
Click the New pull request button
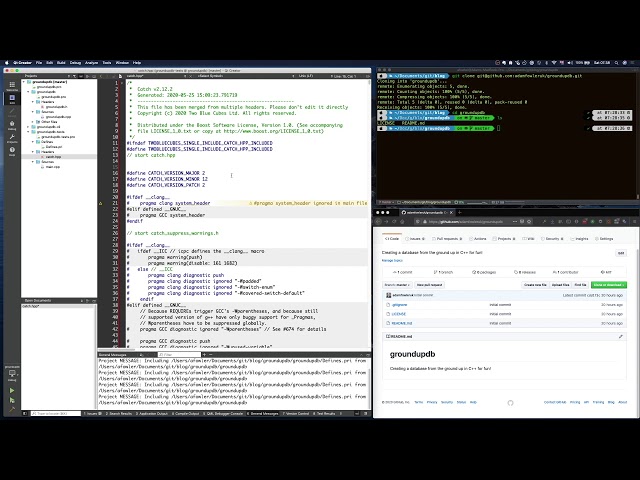click(429, 285)
